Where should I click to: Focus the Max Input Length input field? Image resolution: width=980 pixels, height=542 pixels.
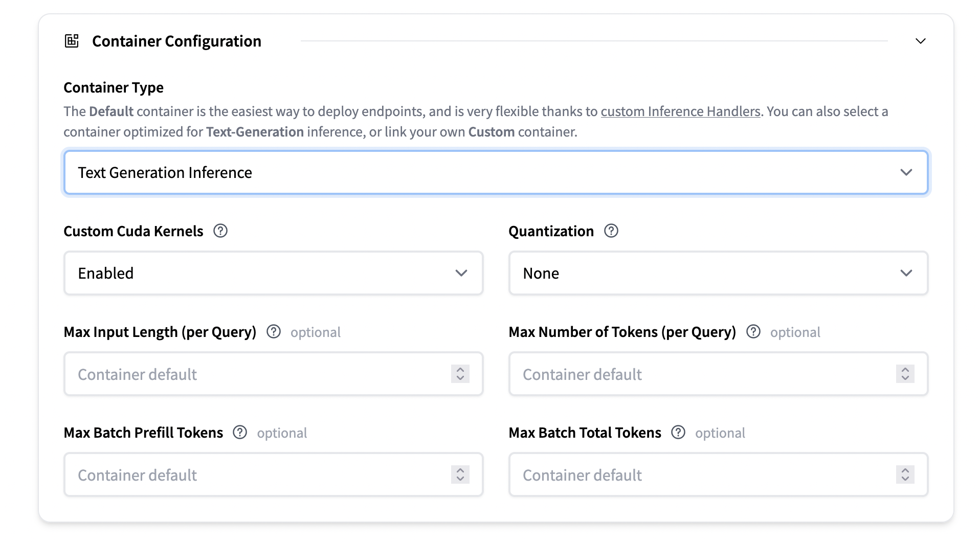[x=256, y=374]
